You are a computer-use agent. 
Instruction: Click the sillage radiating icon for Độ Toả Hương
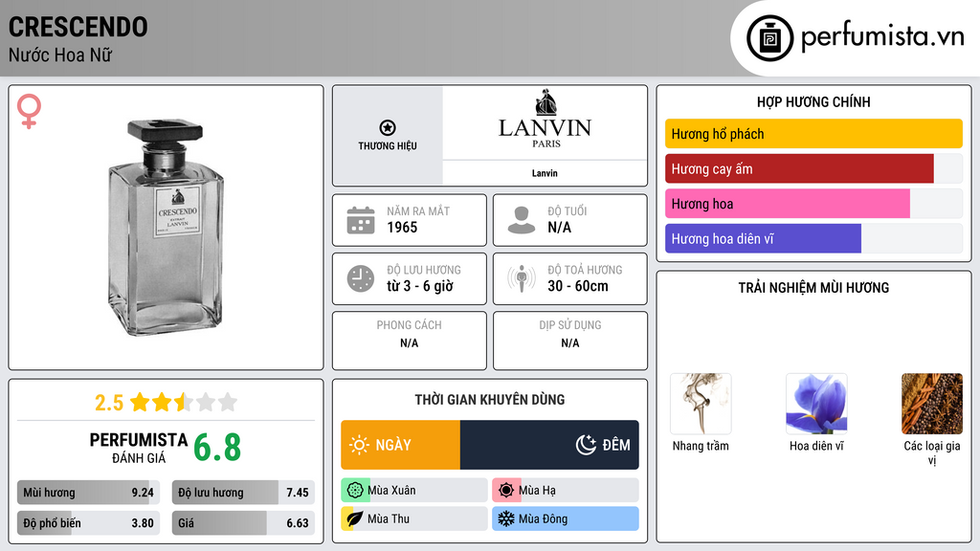pos(522,278)
